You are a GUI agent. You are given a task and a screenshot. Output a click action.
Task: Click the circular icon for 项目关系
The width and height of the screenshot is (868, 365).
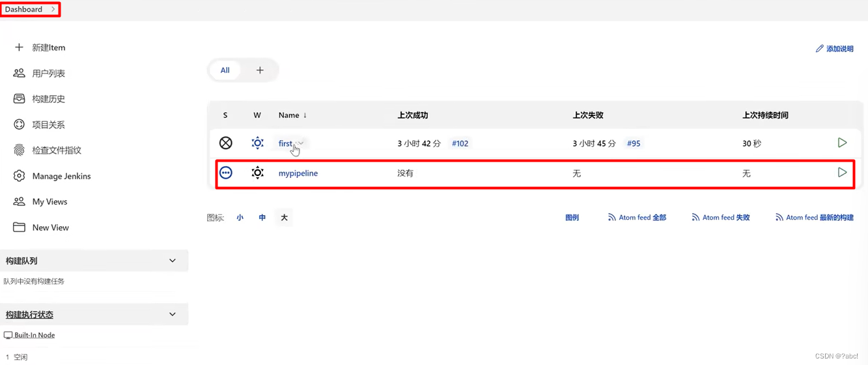(x=19, y=124)
